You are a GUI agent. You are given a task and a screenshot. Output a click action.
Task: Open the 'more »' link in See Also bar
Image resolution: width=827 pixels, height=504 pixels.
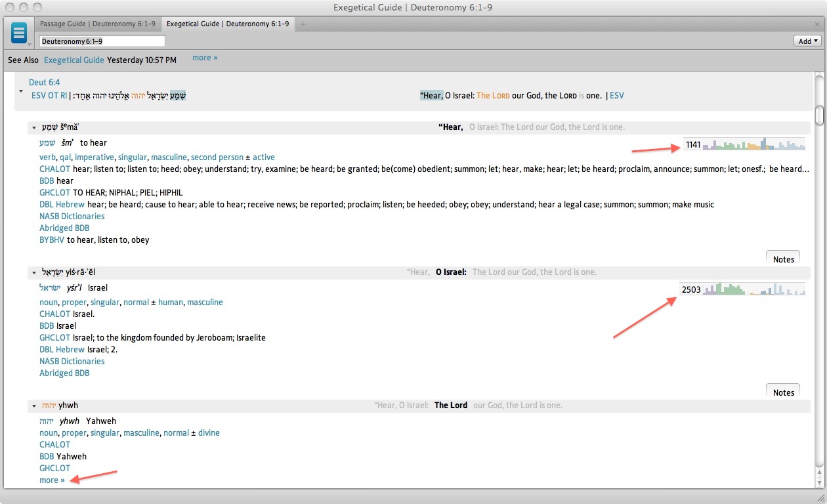(x=205, y=58)
